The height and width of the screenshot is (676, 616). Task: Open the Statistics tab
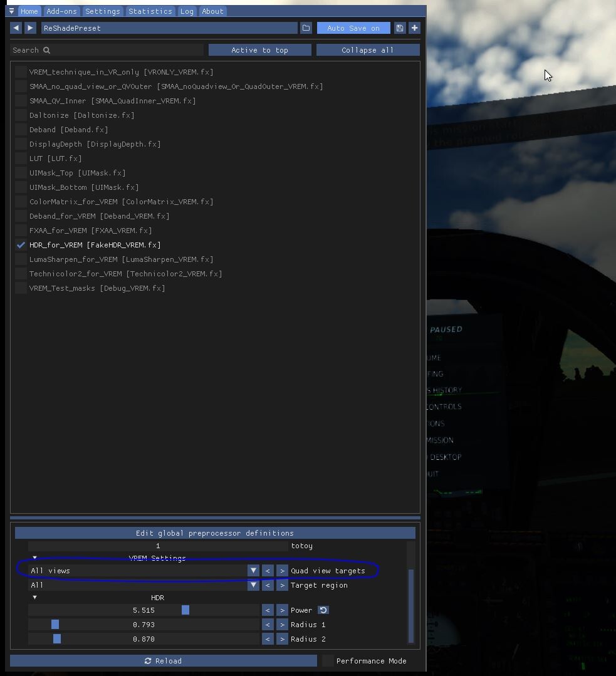150,11
